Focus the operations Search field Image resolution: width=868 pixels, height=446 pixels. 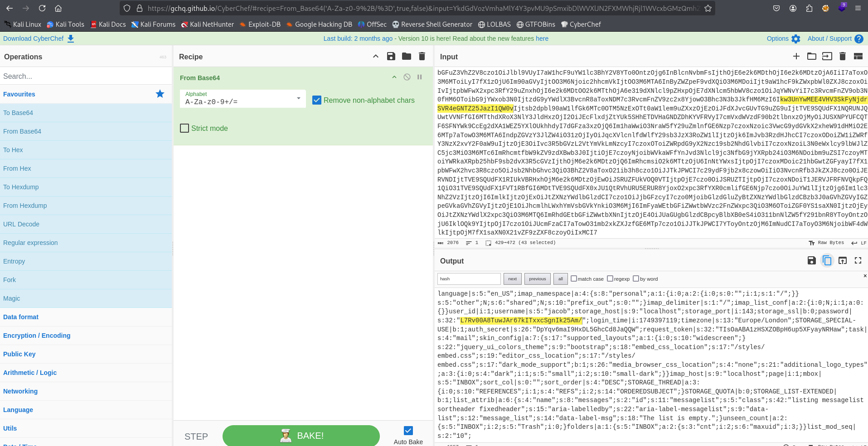tap(85, 76)
